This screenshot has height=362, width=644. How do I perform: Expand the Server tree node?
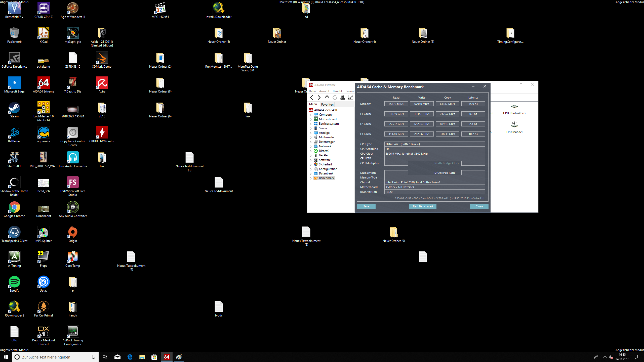(x=311, y=128)
